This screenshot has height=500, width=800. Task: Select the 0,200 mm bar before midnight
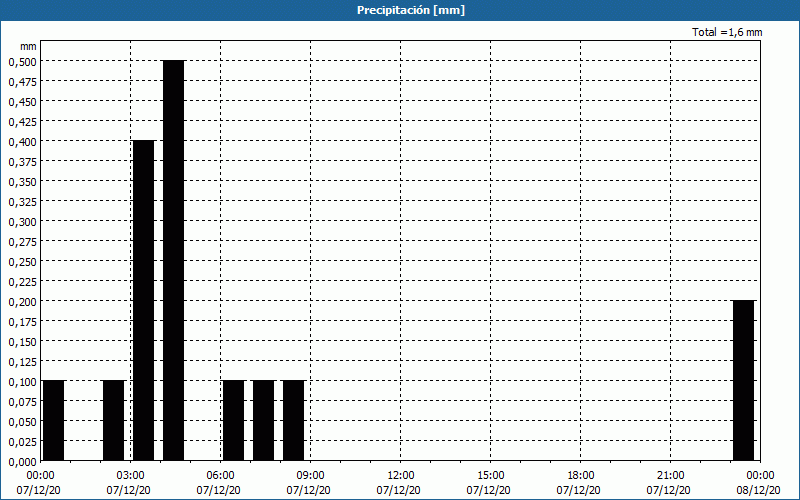point(743,381)
